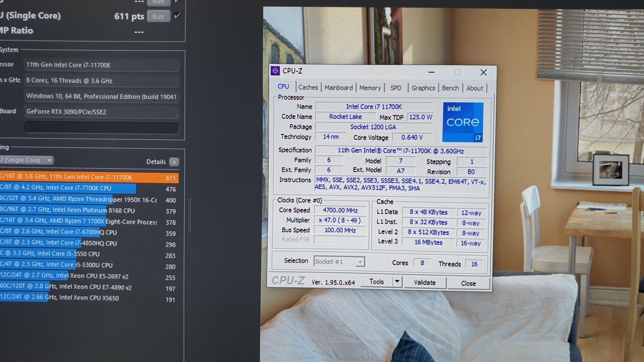Select the Core i5-5300U ranking row
This screenshot has height=362, width=644.
tap(89, 265)
